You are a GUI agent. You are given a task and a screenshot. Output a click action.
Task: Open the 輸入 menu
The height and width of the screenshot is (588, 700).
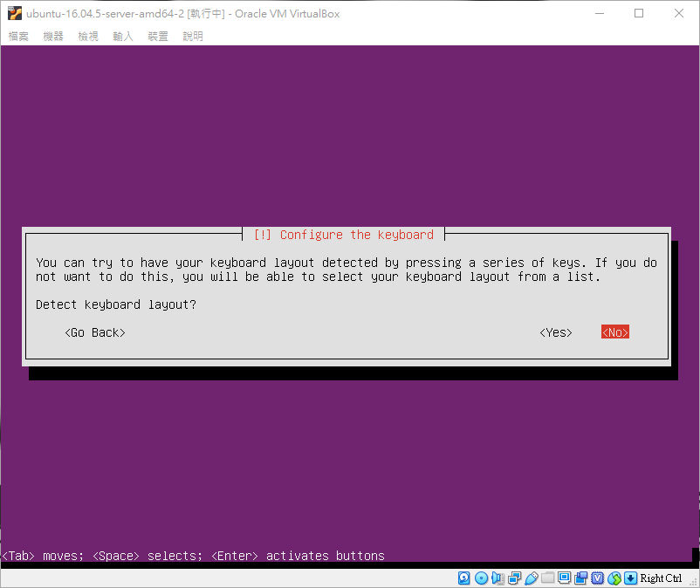click(123, 36)
